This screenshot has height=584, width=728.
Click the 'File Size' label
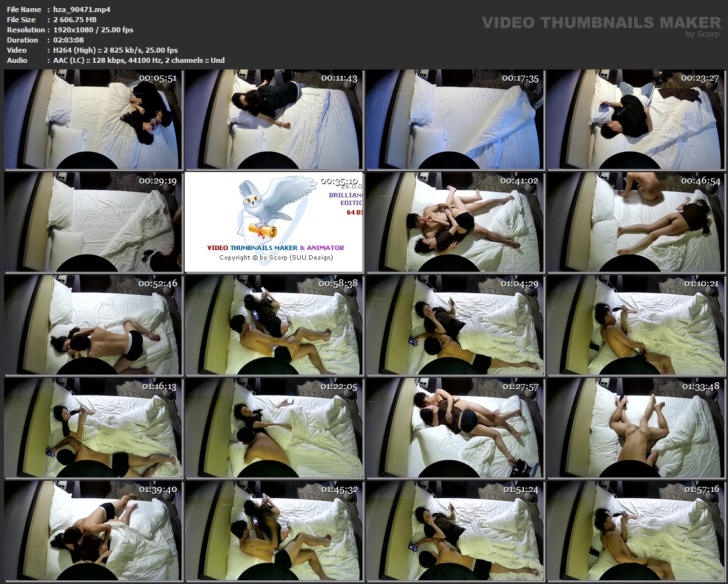[x=21, y=20]
